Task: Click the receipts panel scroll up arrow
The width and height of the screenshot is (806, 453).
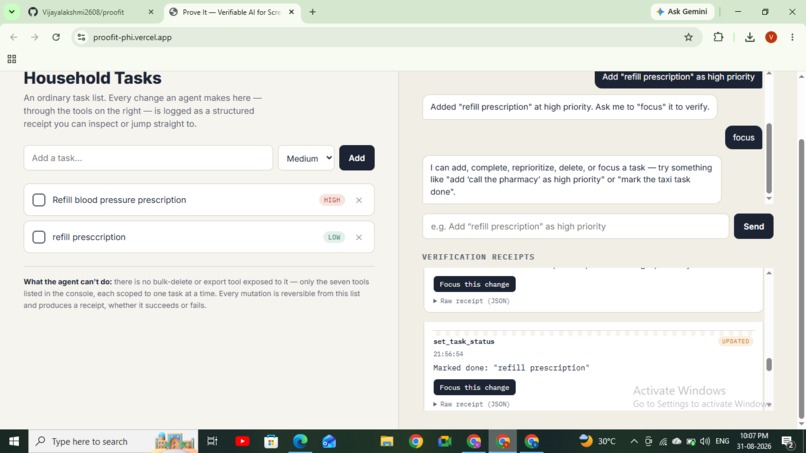Action: [x=769, y=273]
